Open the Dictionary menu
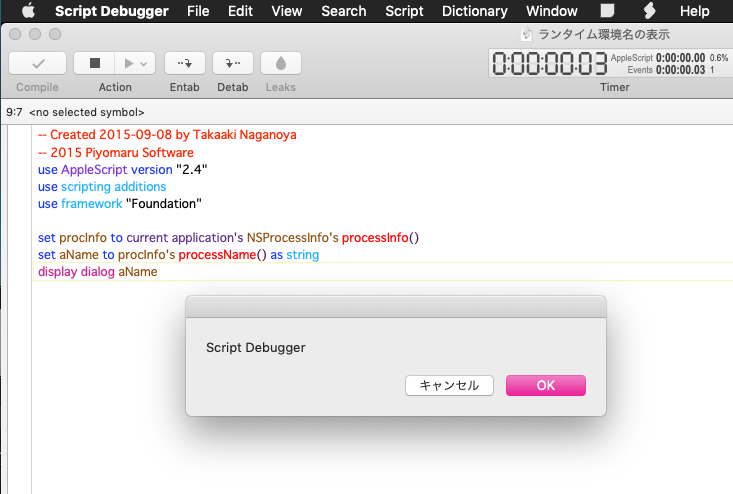The height and width of the screenshot is (494, 733). [474, 11]
